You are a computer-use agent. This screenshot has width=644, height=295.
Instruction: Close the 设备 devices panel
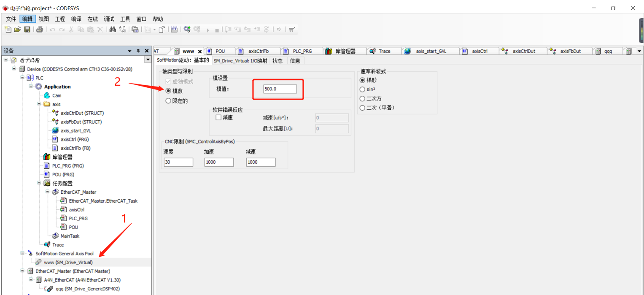[147, 51]
